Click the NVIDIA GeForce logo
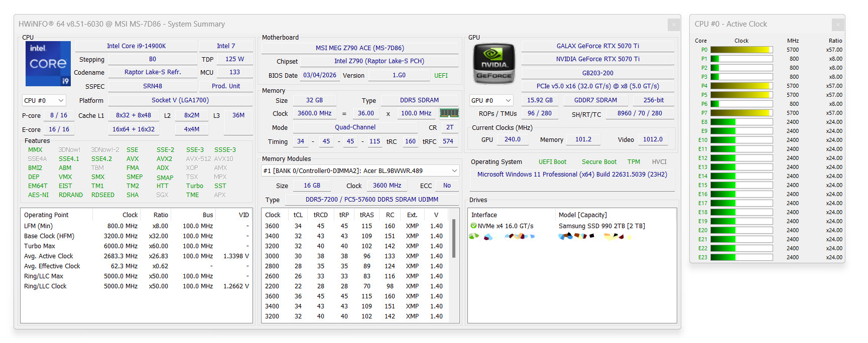This screenshot has width=868, height=343. click(x=494, y=64)
